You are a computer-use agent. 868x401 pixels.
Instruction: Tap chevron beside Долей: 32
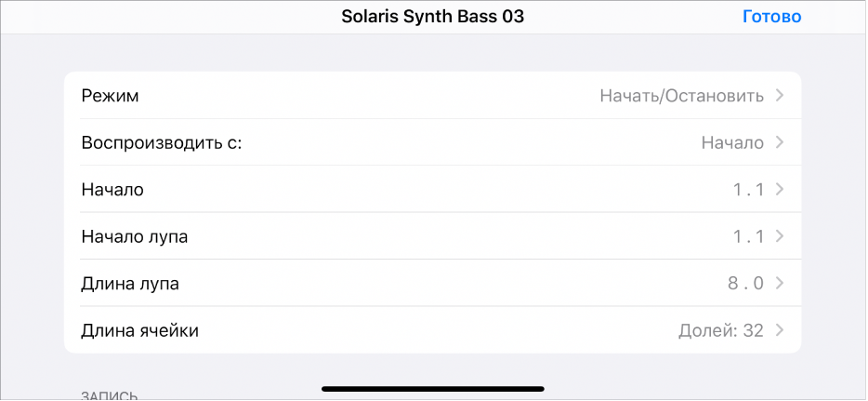click(x=779, y=330)
